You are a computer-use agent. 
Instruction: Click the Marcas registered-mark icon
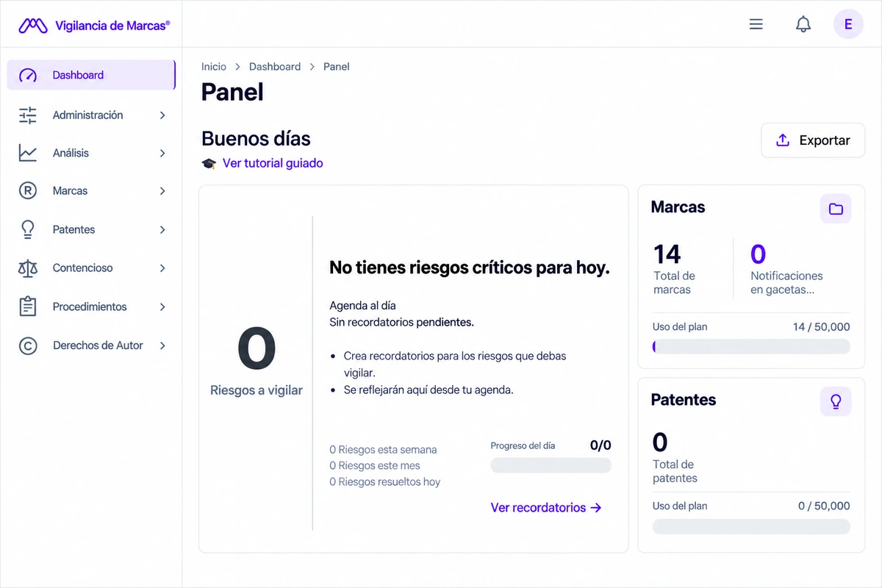click(x=28, y=191)
